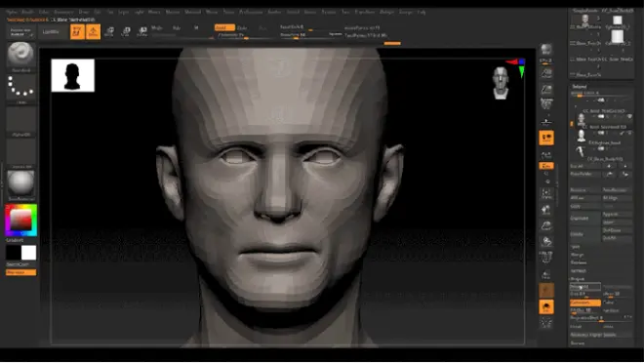Click the Duplicate subtool button
This screenshot has height=363, width=644.
point(585,218)
